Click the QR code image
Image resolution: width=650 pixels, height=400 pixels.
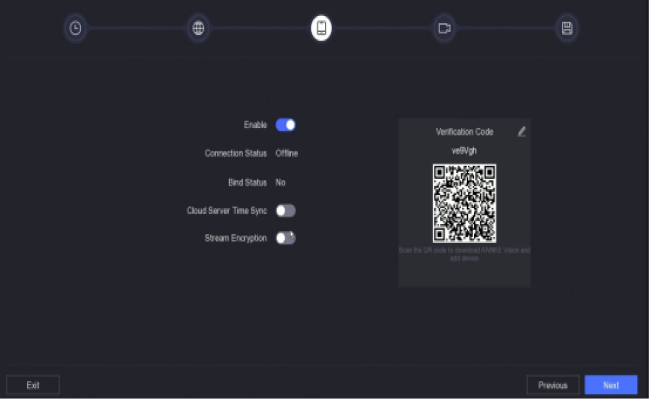tap(464, 203)
